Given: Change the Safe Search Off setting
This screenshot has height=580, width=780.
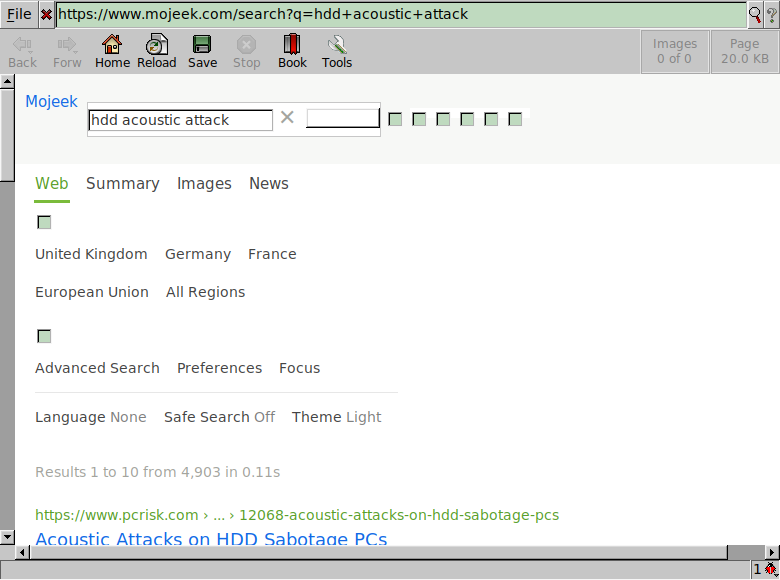Looking at the screenshot, I should coord(219,417).
